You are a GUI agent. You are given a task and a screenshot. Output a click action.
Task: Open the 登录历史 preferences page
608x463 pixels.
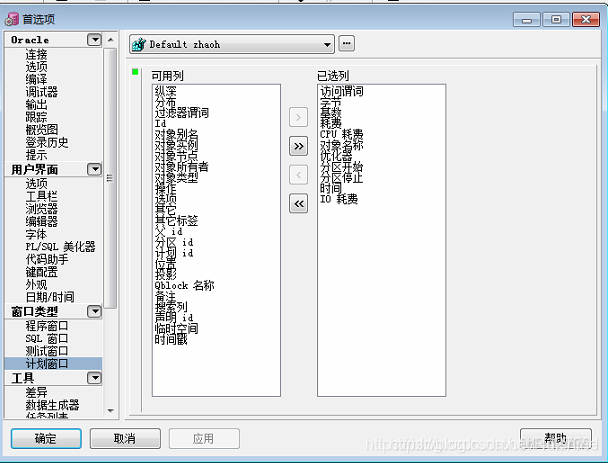tap(47, 142)
